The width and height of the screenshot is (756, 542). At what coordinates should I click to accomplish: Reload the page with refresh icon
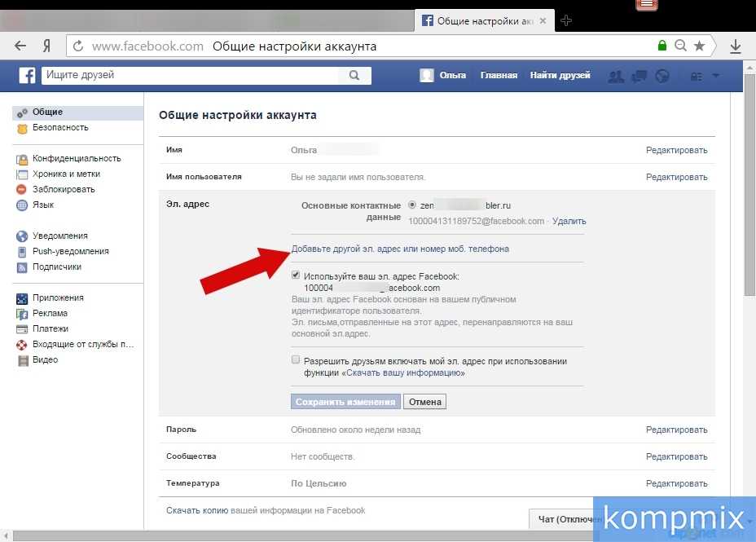click(x=78, y=46)
